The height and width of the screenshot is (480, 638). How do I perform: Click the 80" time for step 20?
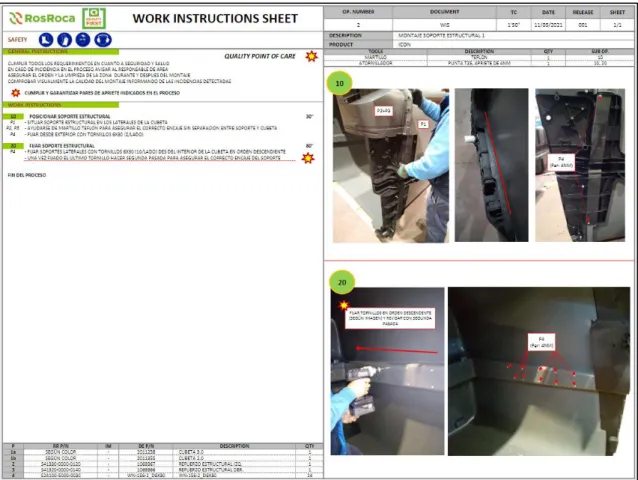tap(310, 146)
